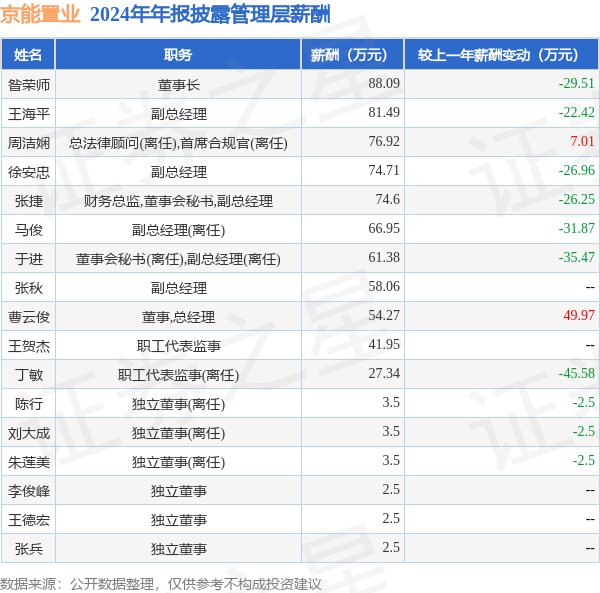Image resolution: width=600 pixels, height=593 pixels.
Task: Click 职工代表监事 cell of 王贺杰
Action: pos(179,346)
